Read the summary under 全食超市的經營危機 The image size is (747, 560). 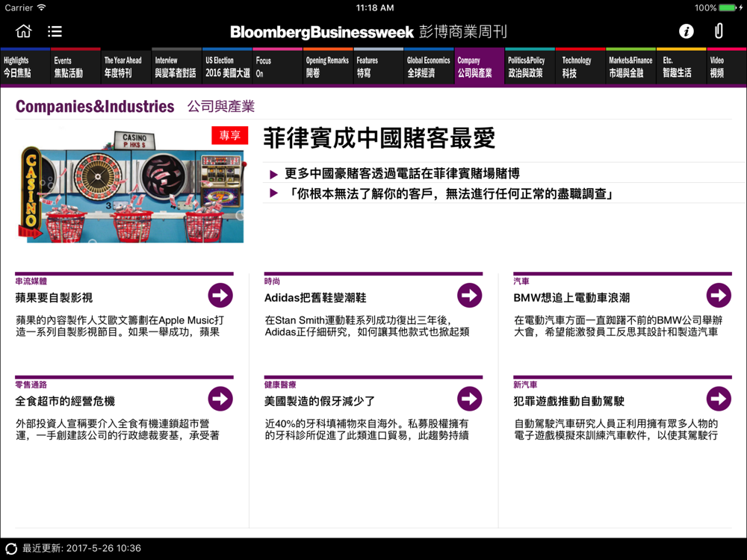click(117, 429)
